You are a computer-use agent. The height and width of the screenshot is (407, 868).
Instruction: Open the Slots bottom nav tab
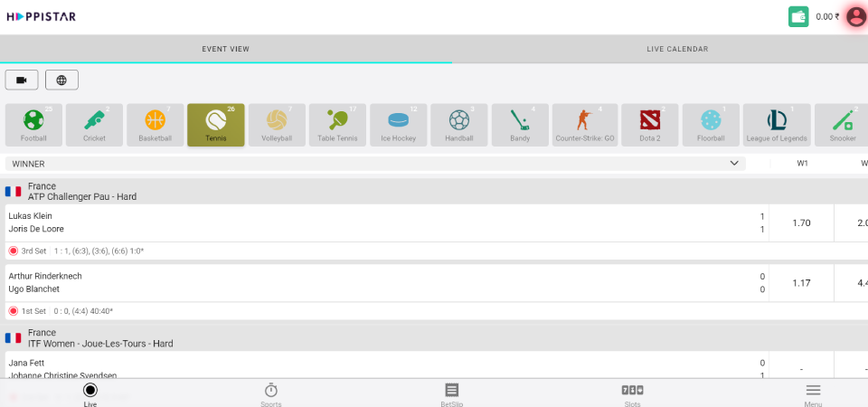point(632,394)
